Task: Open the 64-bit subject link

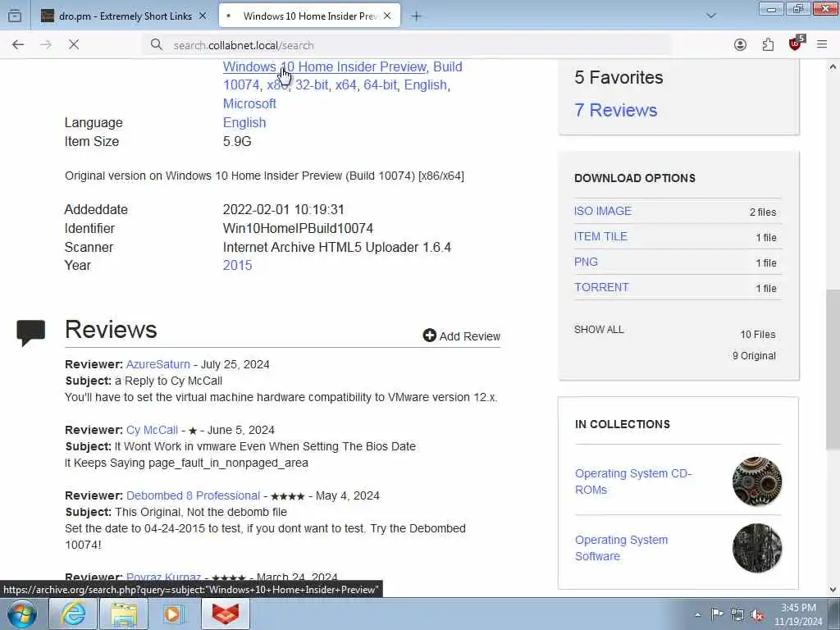Action: (381, 85)
